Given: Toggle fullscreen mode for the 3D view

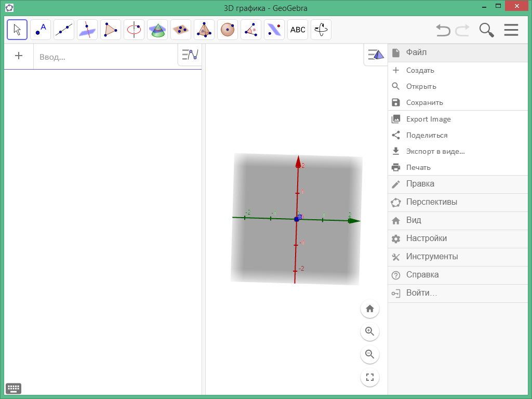Looking at the screenshot, I should click(x=369, y=378).
